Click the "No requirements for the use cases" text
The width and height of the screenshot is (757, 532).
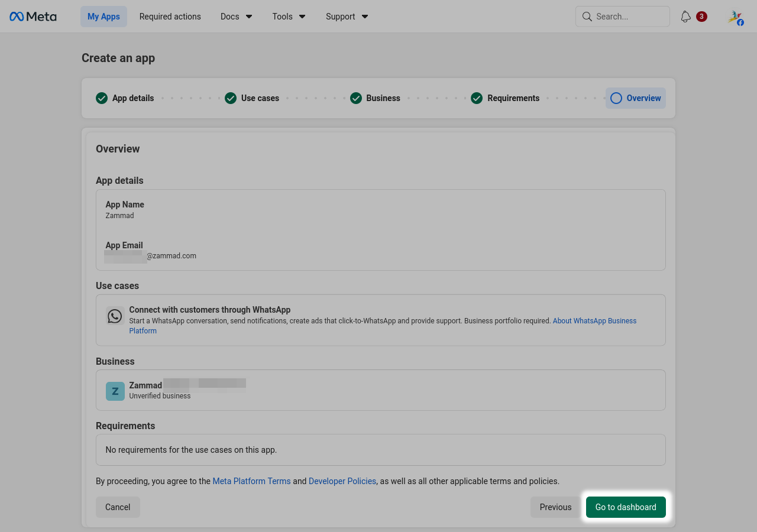[x=191, y=450]
